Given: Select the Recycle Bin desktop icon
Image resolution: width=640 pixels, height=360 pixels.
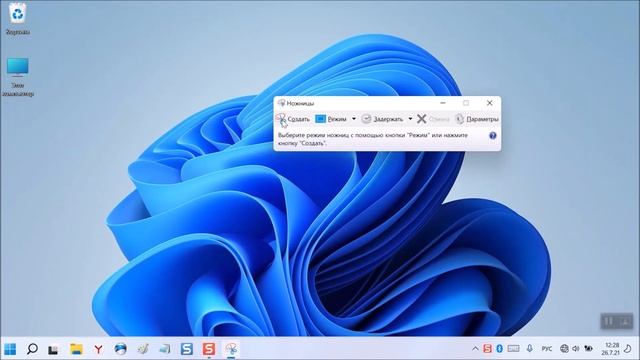Looking at the screenshot, I should pyautogui.click(x=18, y=19).
